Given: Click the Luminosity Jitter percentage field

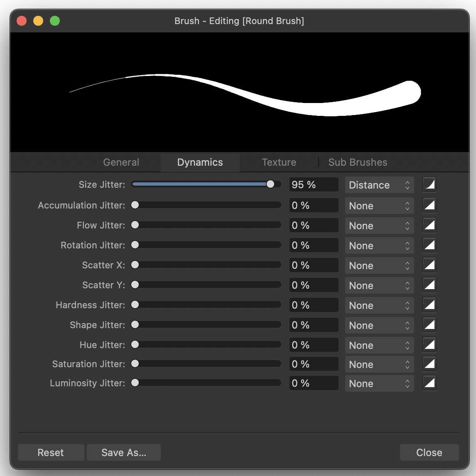Looking at the screenshot, I should (x=314, y=383).
